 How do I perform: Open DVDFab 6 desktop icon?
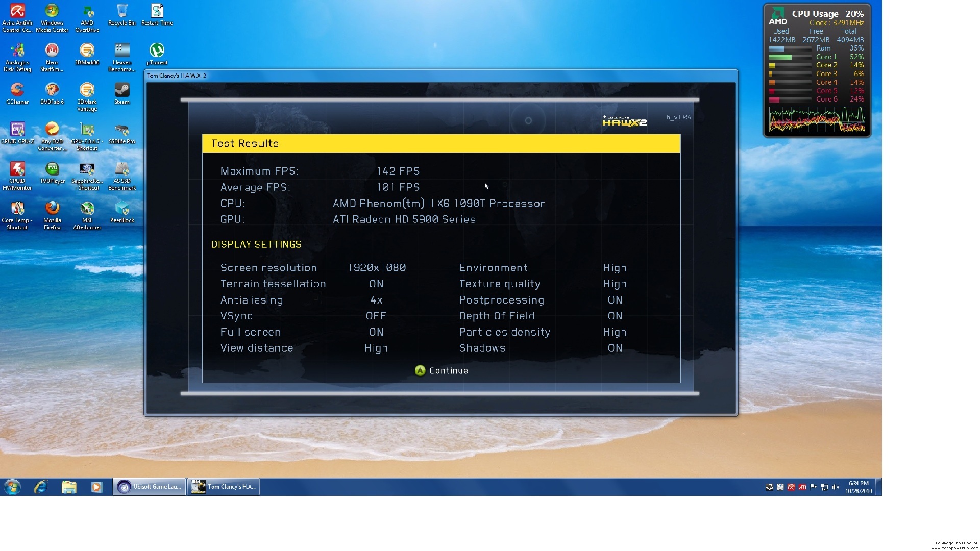(52, 94)
